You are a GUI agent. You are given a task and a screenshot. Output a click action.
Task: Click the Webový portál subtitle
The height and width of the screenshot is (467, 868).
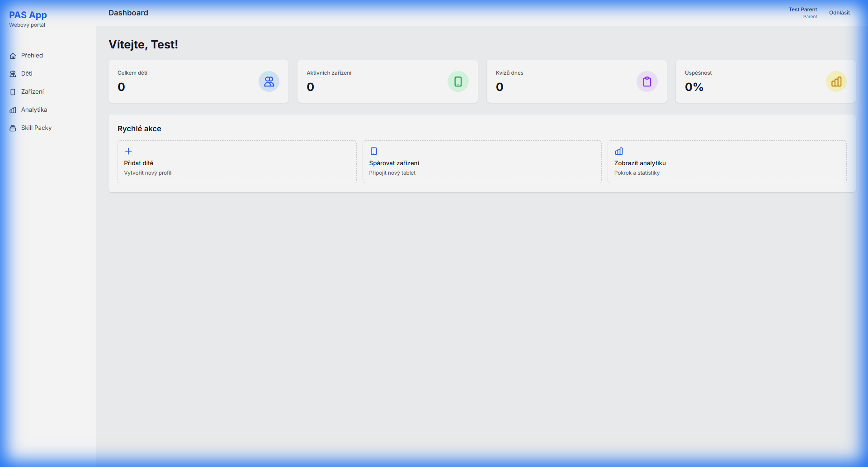coord(27,25)
